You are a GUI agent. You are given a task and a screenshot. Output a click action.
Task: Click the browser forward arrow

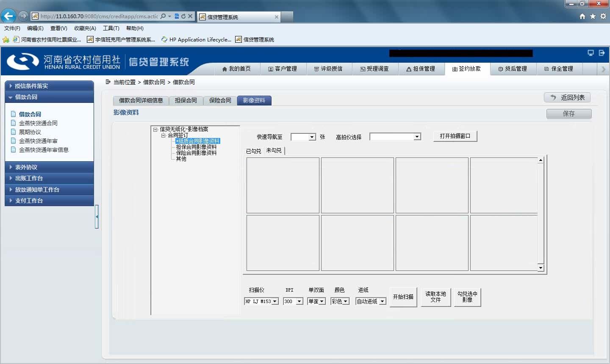pyautogui.click(x=23, y=16)
